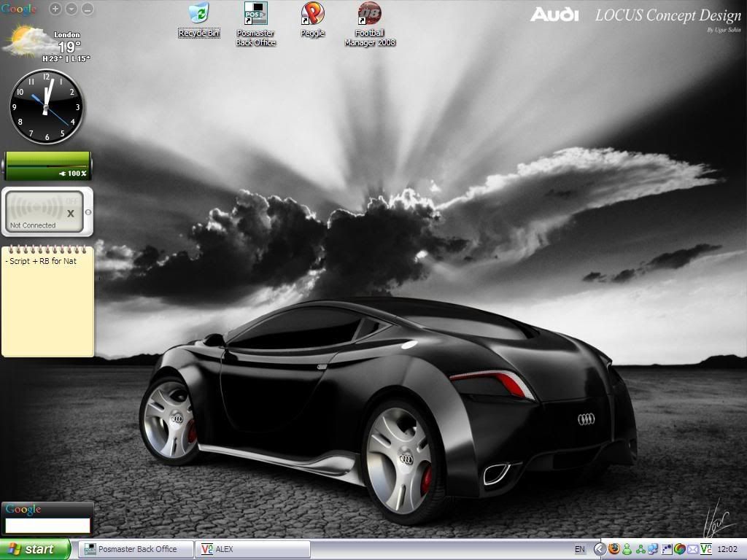Click the sidebar add gadgets plus button
747x560 pixels.
pyautogui.click(x=55, y=9)
